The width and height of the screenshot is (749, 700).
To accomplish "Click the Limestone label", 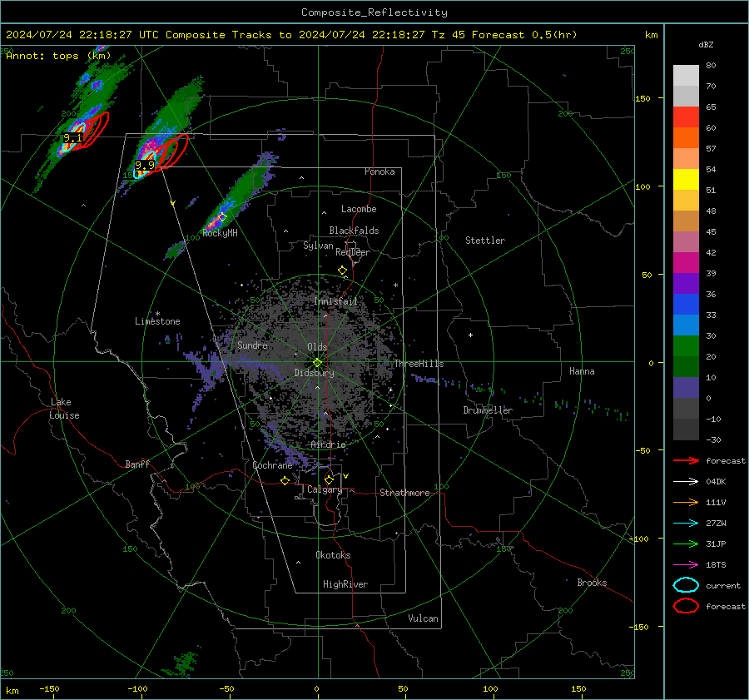I will pyautogui.click(x=157, y=321).
